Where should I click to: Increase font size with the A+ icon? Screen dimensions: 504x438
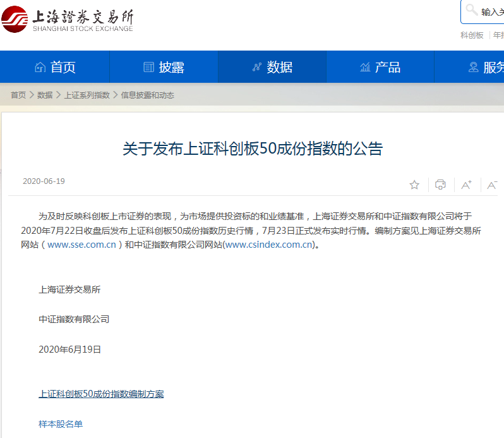click(x=466, y=185)
